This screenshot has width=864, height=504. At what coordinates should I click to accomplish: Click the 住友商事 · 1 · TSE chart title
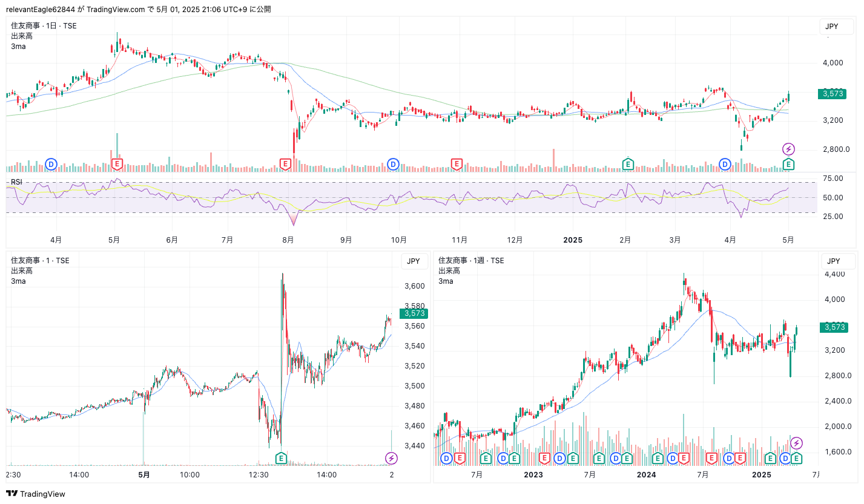coord(40,261)
